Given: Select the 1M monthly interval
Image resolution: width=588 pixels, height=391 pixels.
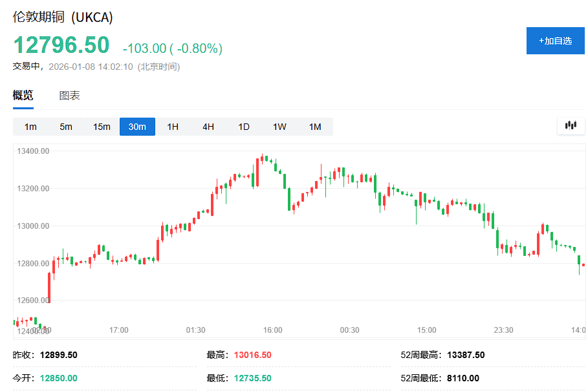Looking at the screenshot, I should [314, 127].
